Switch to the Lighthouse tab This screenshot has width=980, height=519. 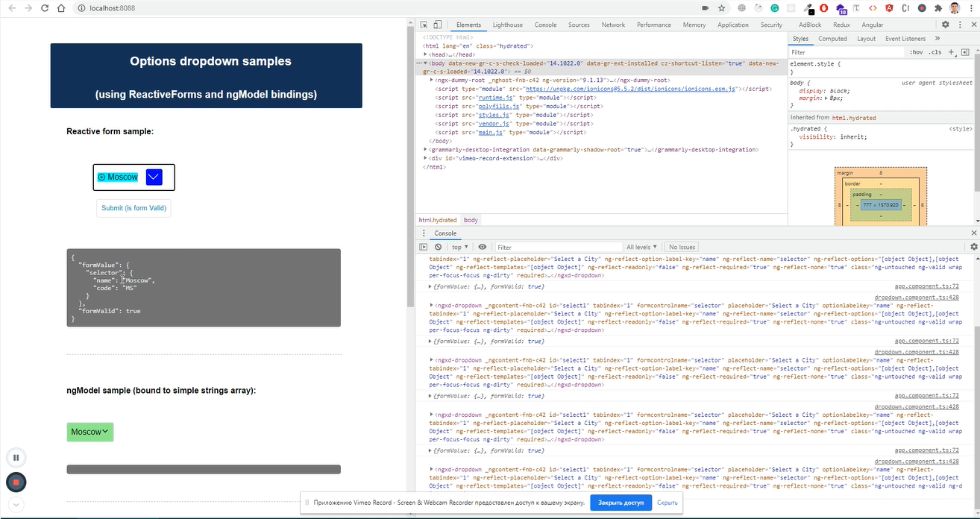pos(508,25)
